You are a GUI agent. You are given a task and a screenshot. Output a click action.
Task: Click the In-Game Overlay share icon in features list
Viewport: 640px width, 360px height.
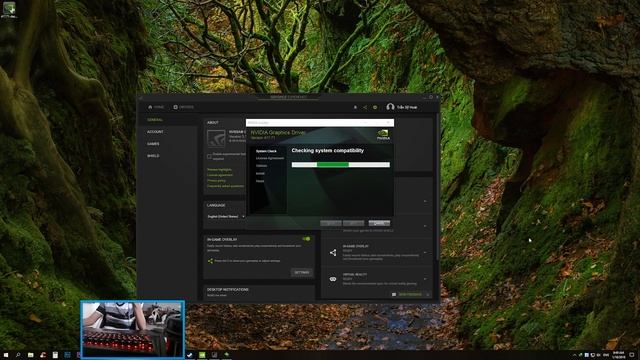click(x=333, y=253)
